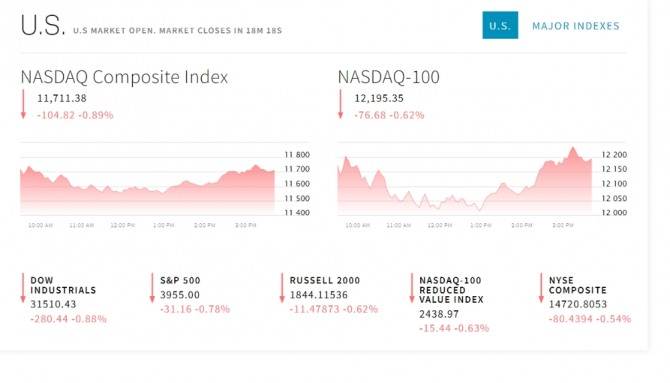Image resolution: width=670 pixels, height=383 pixels.
Task: Click the Dow Industrials down arrow icon
Action: pyautogui.click(x=23, y=289)
